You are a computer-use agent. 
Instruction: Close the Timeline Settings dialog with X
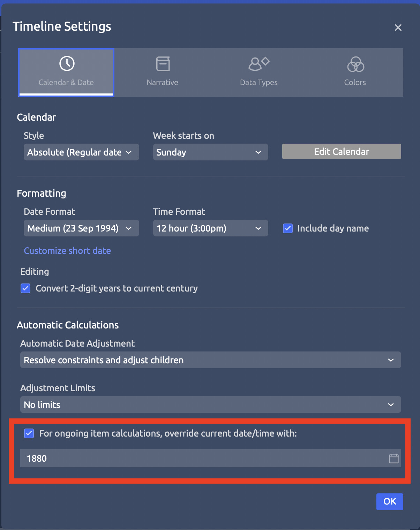398,28
